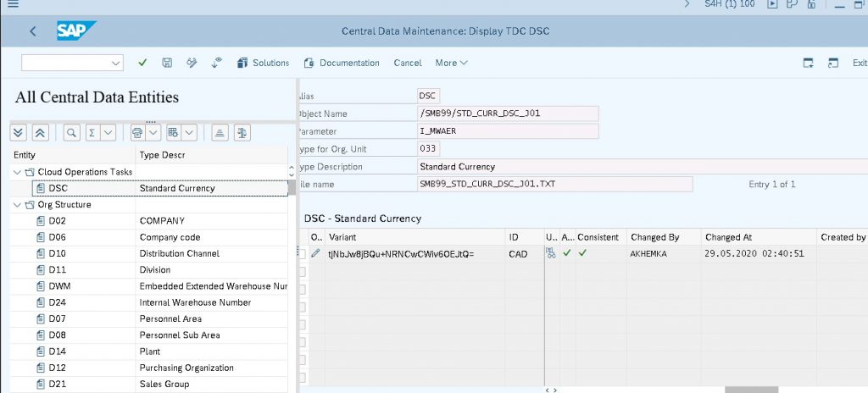Viewport: 868px width, 393px height.
Task: Click the Type for Org. Unit field 033
Action: [428, 149]
